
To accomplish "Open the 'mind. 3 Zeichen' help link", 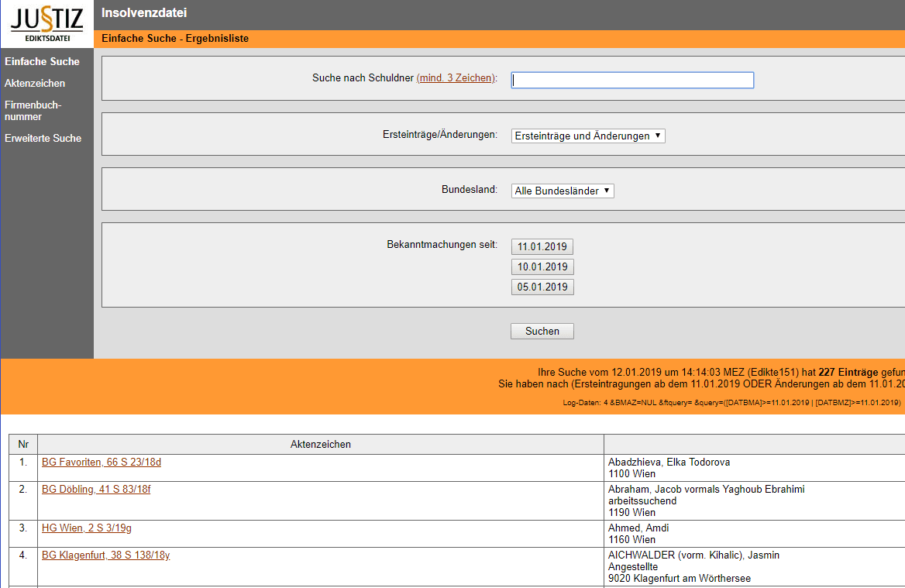I will (x=456, y=78).
